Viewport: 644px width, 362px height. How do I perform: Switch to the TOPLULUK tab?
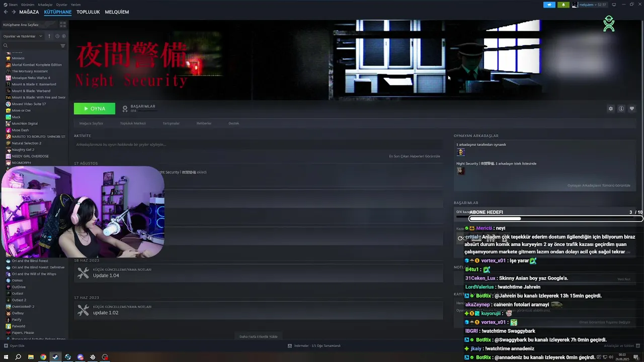[88, 12]
